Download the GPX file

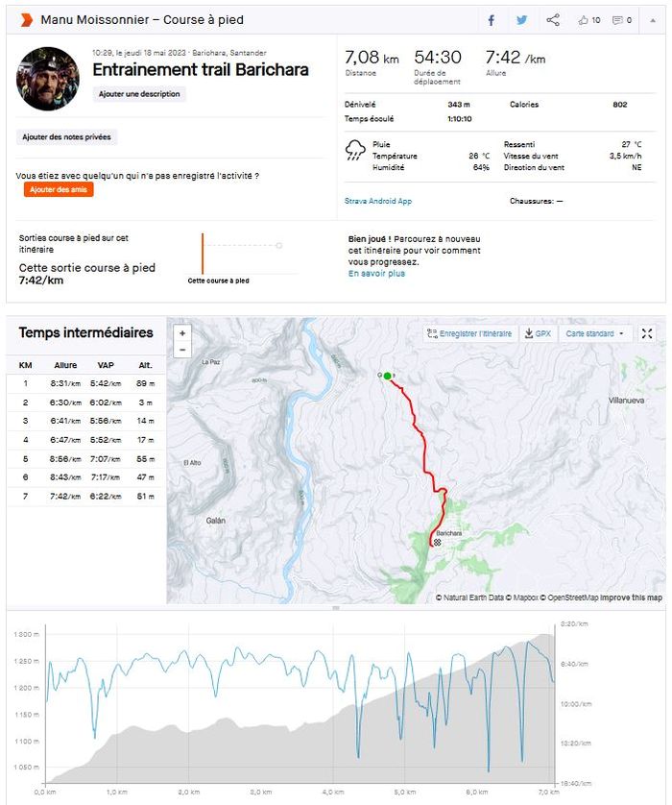(538, 333)
